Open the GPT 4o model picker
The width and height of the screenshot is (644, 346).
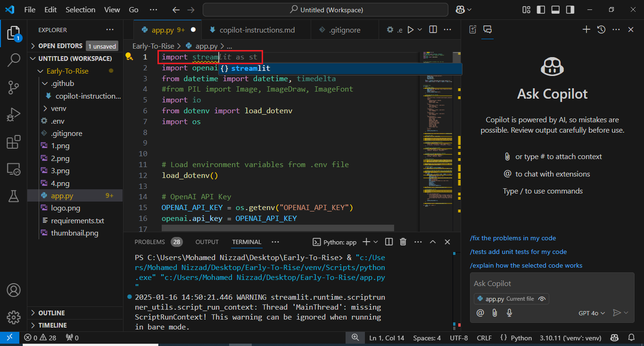(592, 313)
